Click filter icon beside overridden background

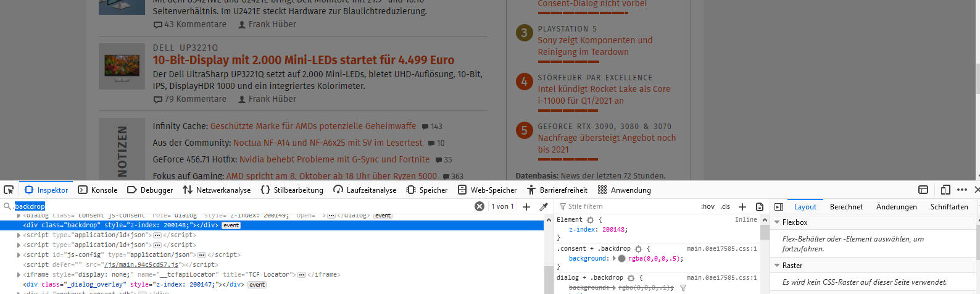(683, 288)
